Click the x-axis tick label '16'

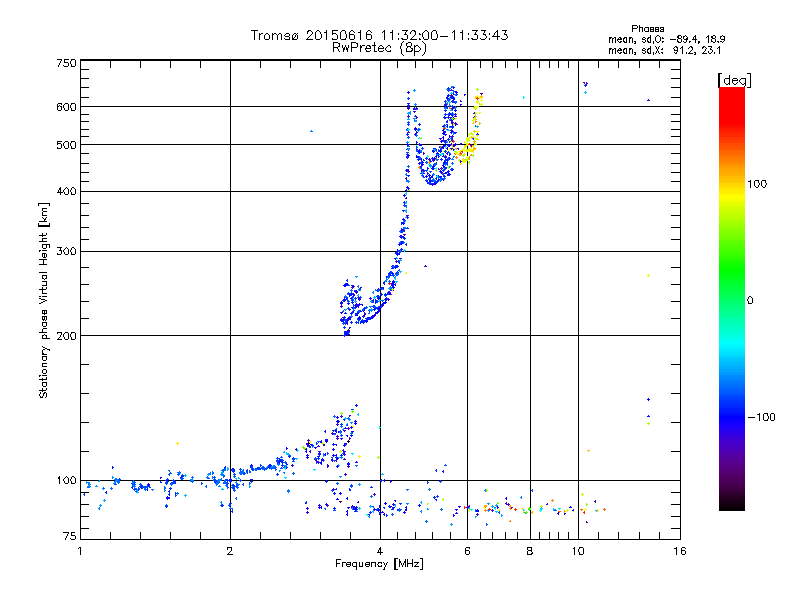coord(680,551)
